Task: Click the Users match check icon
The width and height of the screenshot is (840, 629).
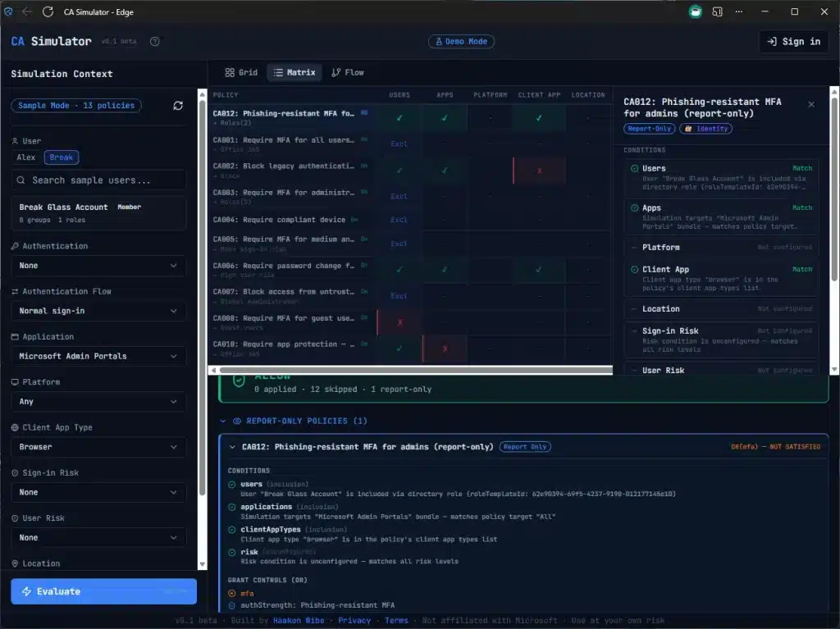Action: [x=635, y=169]
